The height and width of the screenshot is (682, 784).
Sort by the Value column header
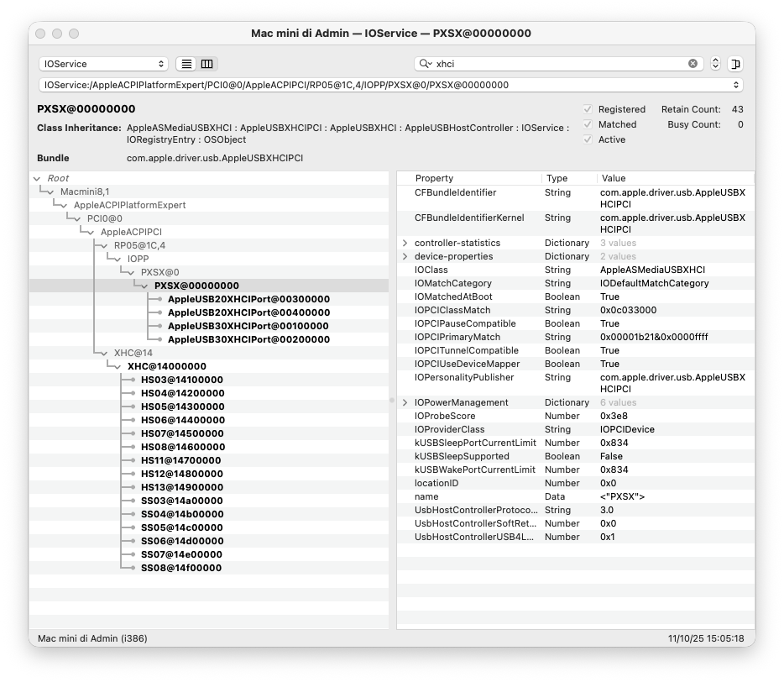614,178
